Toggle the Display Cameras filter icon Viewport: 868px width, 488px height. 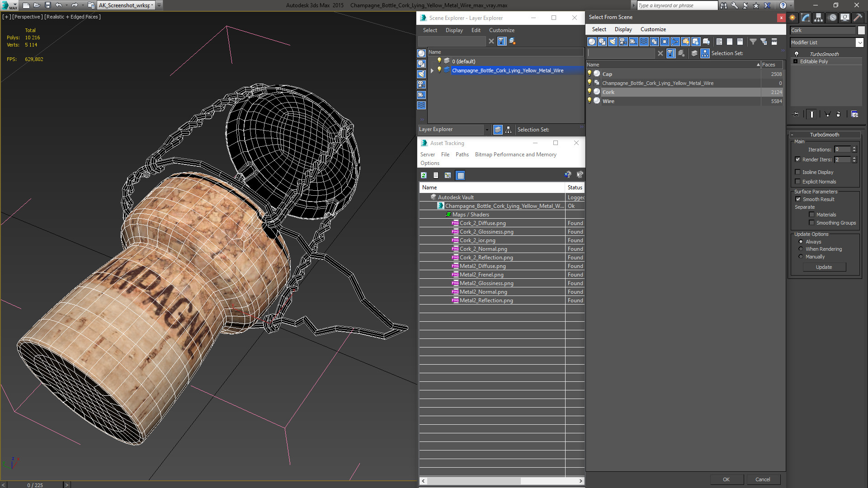(x=623, y=42)
